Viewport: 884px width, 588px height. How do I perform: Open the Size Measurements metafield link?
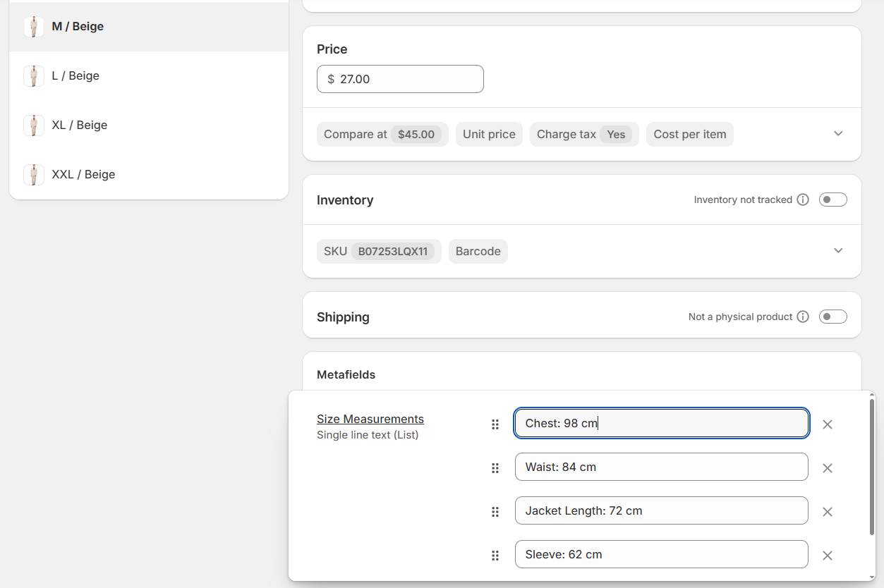[370, 419]
